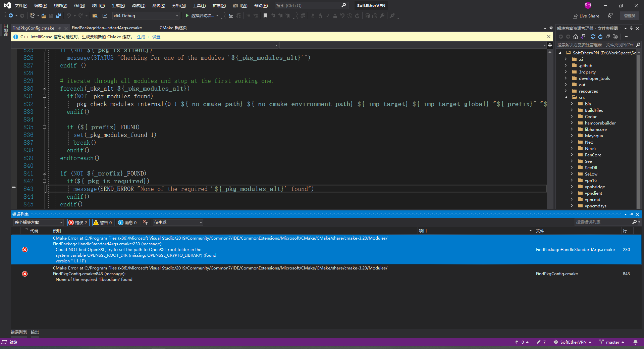Toggle the 警告 0 filter
This screenshot has height=349, width=644.
103,222
